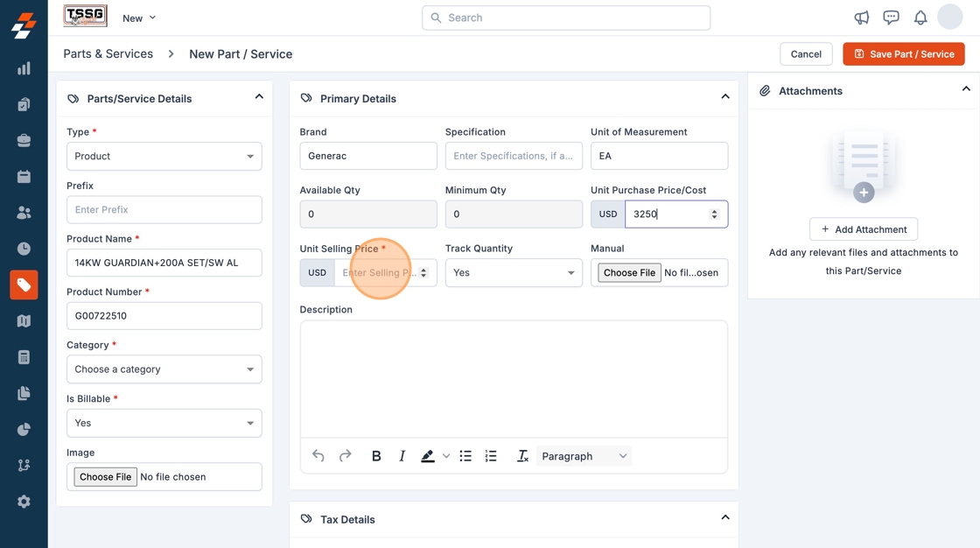
Task: Open the notifications bell
Action: click(920, 18)
